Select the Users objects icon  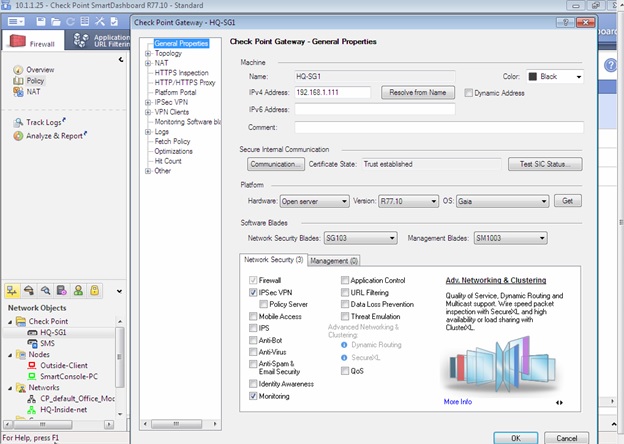78,290
